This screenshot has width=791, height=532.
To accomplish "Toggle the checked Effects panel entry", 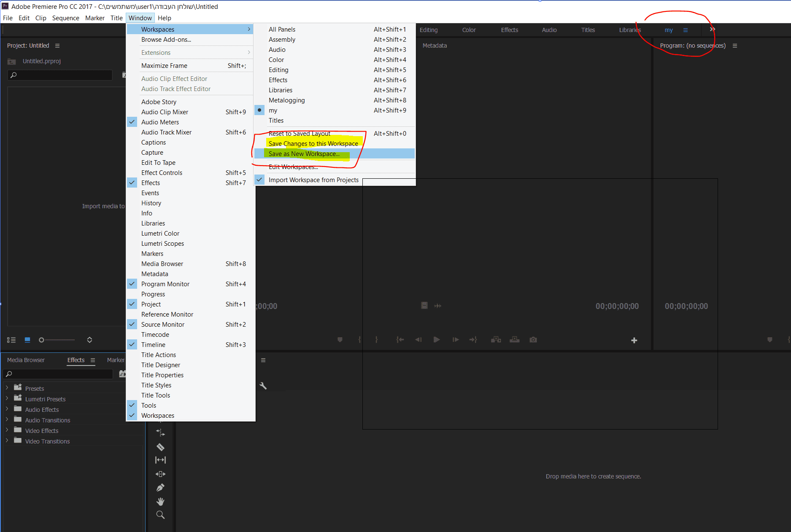I will 191,183.
